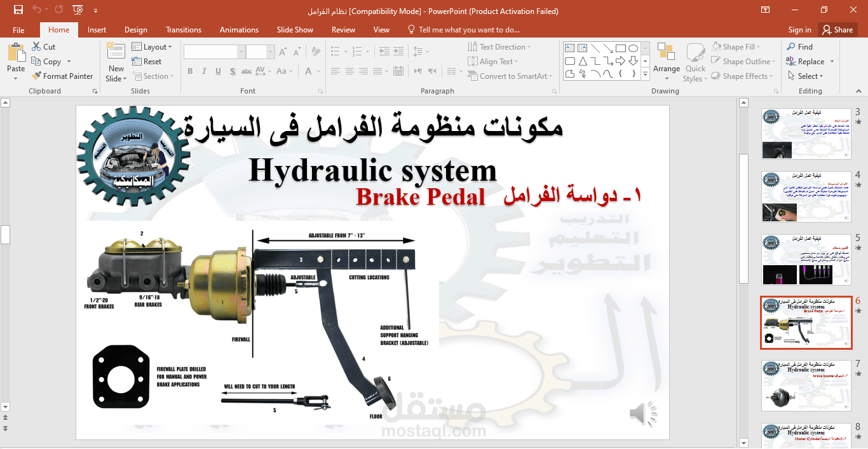Expand the Layout dropdown
Image resolution: width=868 pixels, height=449 pixels.
(x=153, y=47)
